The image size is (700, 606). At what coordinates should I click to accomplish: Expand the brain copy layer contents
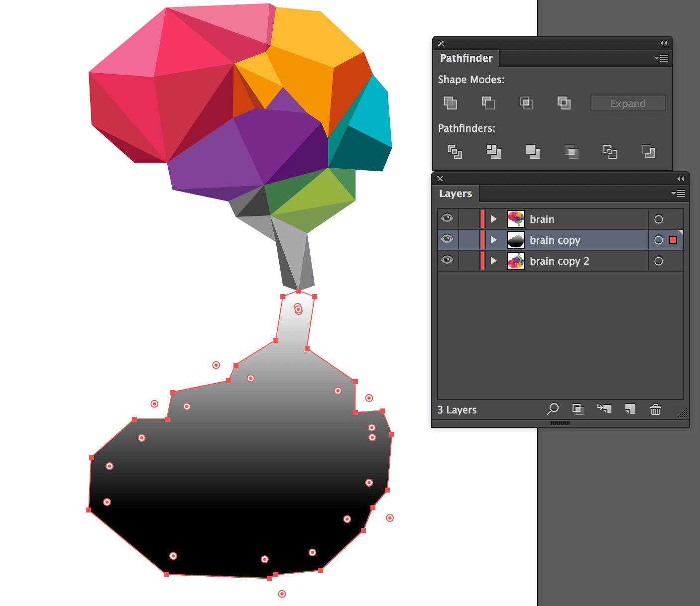493,240
